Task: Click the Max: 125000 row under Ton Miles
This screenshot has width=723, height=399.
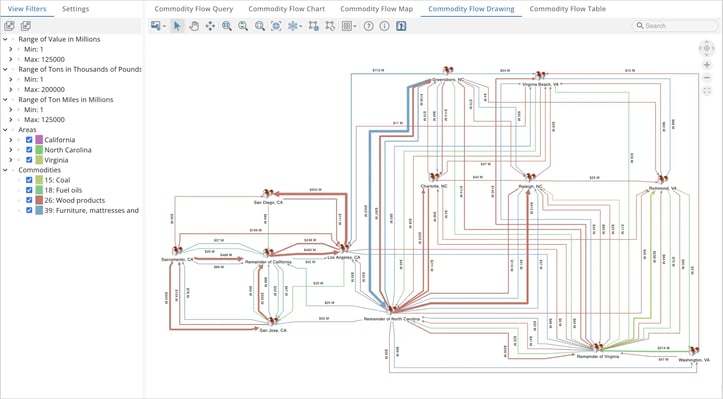Action: coord(44,119)
